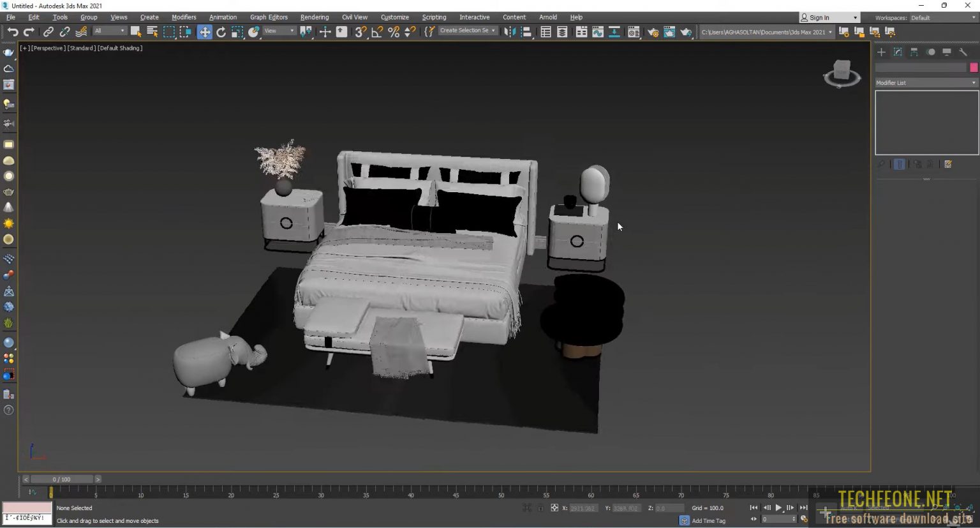980x528 pixels.
Task: Click the Mirror tool icon
Action: pyautogui.click(x=510, y=32)
